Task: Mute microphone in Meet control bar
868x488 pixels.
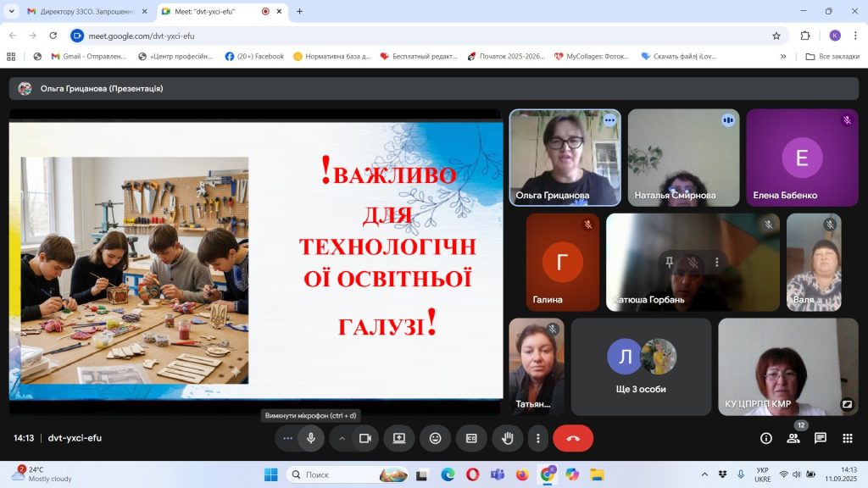Action: click(x=311, y=438)
